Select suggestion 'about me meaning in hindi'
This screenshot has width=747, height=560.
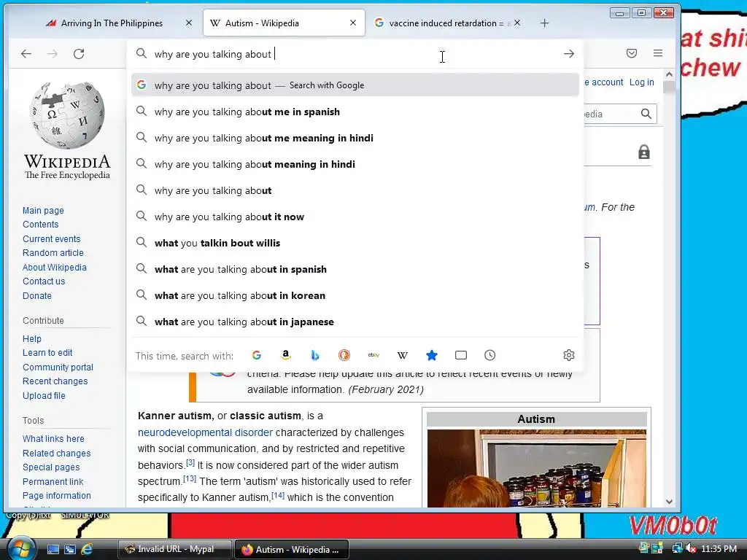tap(355, 138)
